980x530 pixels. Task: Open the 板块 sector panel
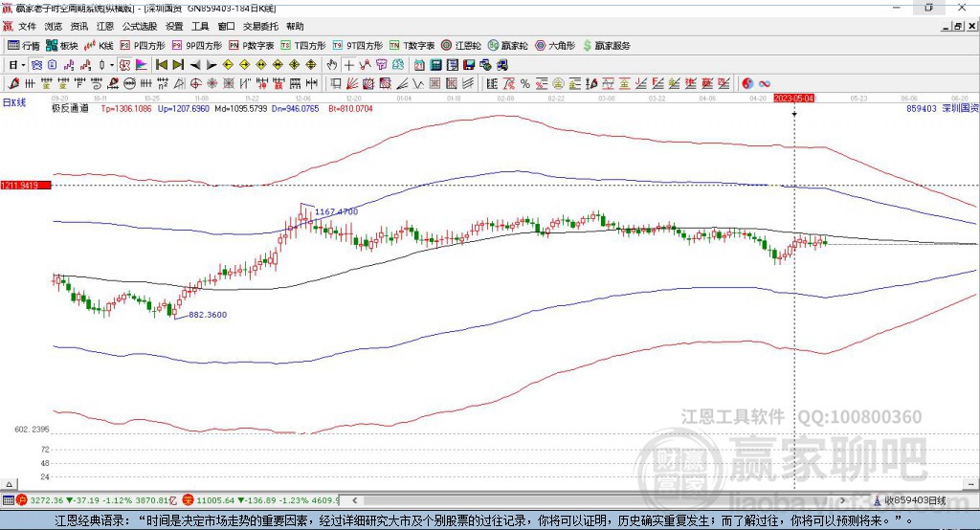coord(62,46)
